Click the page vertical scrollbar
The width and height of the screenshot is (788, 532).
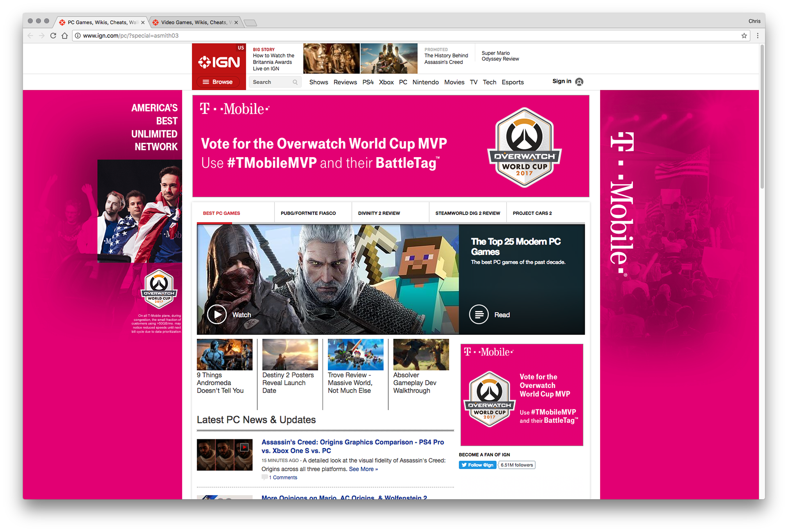762,117
